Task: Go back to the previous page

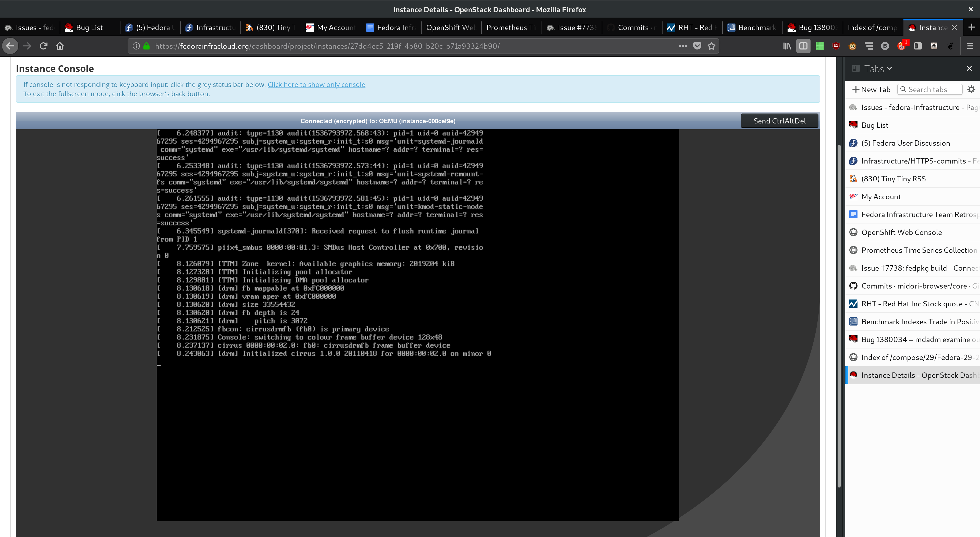Action: coord(10,46)
